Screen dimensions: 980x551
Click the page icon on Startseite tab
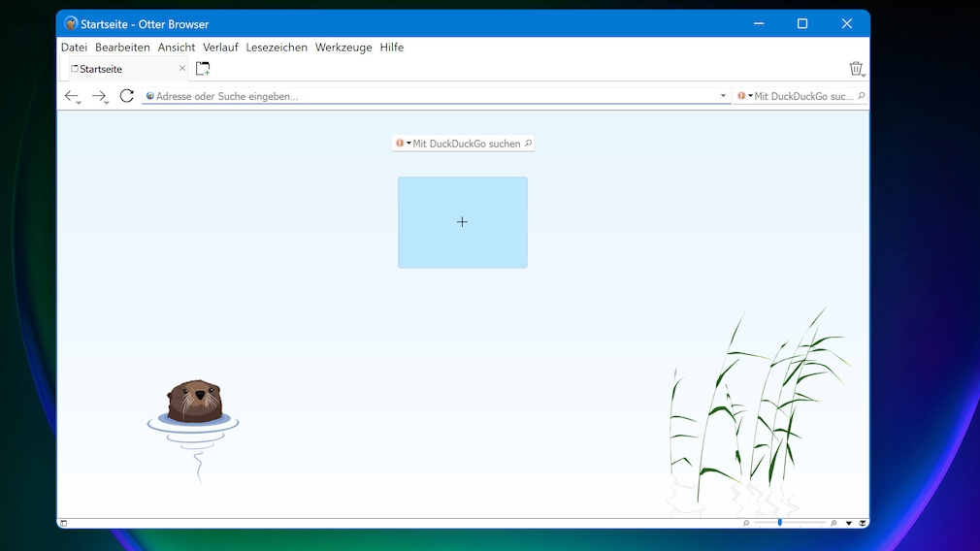pyautogui.click(x=75, y=69)
